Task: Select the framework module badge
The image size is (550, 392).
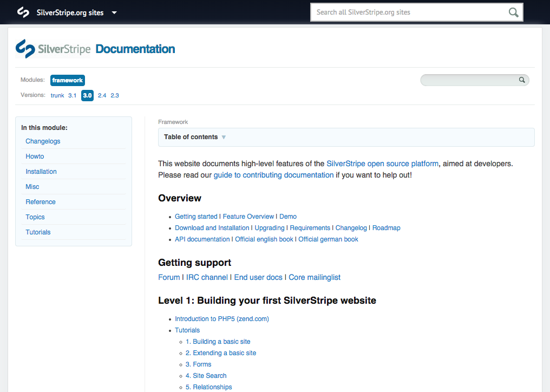Action: pyautogui.click(x=67, y=80)
